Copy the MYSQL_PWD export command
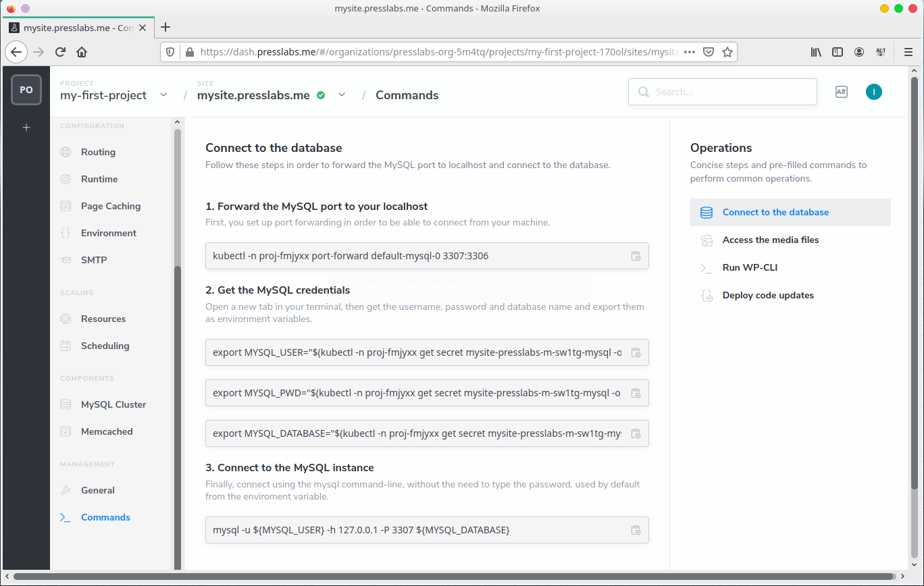924x586 pixels. tap(636, 393)
